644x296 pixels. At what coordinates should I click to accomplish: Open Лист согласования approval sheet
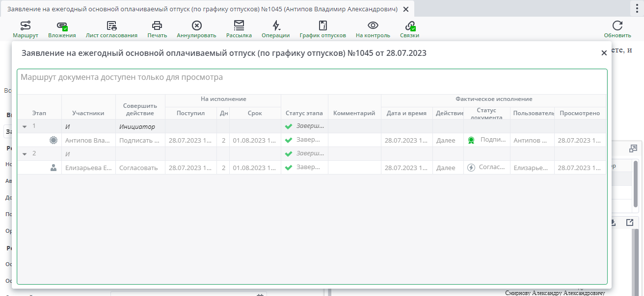[x=111, y=29]
